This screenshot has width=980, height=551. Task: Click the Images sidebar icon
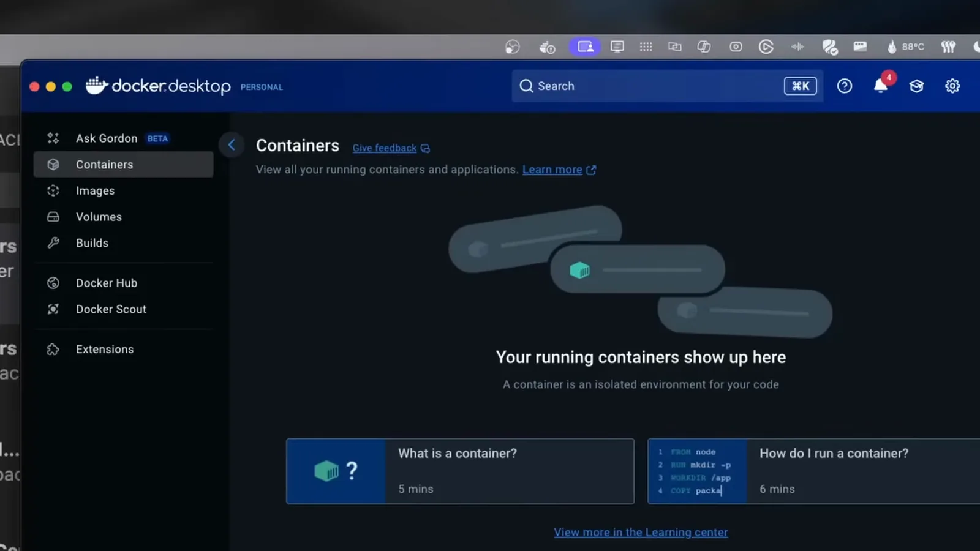[53, 190]
